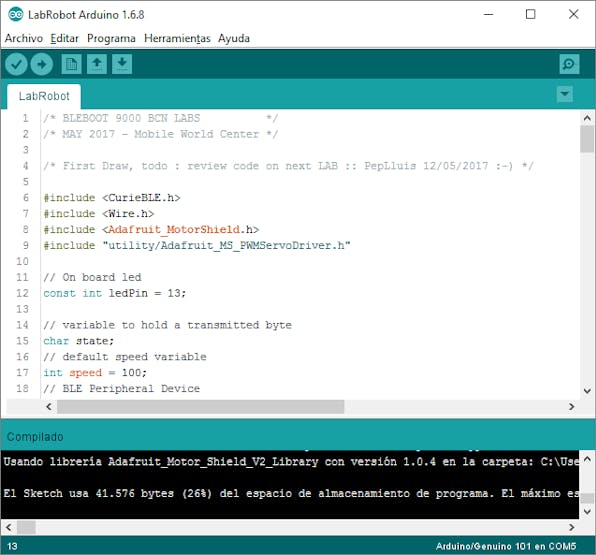Select the LabRobot sketch tab
Image resolution: width=596 pixels, height=555 pixels.
44,96
